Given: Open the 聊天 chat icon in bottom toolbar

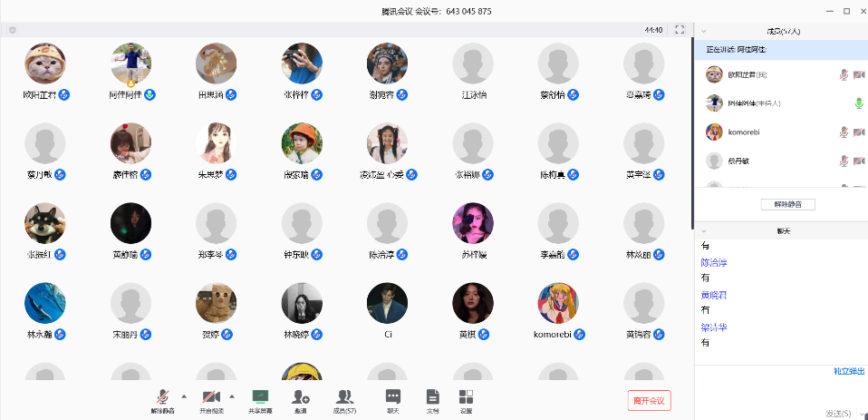Looking at the screenshot, I should (x=392, y=397).
